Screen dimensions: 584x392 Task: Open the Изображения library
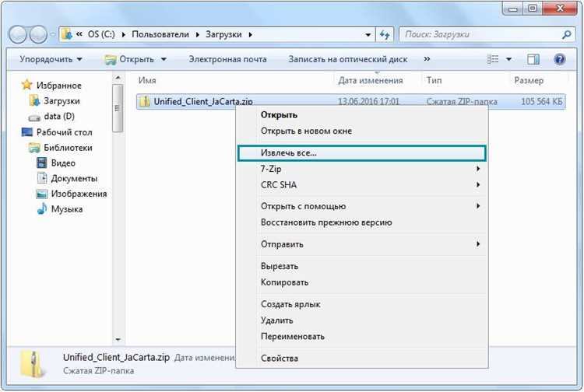coord(72,194)
